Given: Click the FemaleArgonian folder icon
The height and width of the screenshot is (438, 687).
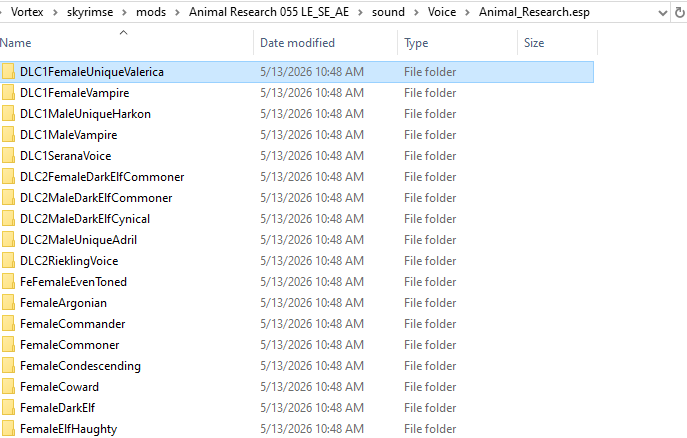Looking at the screenshot, I should tap(8, 303).
